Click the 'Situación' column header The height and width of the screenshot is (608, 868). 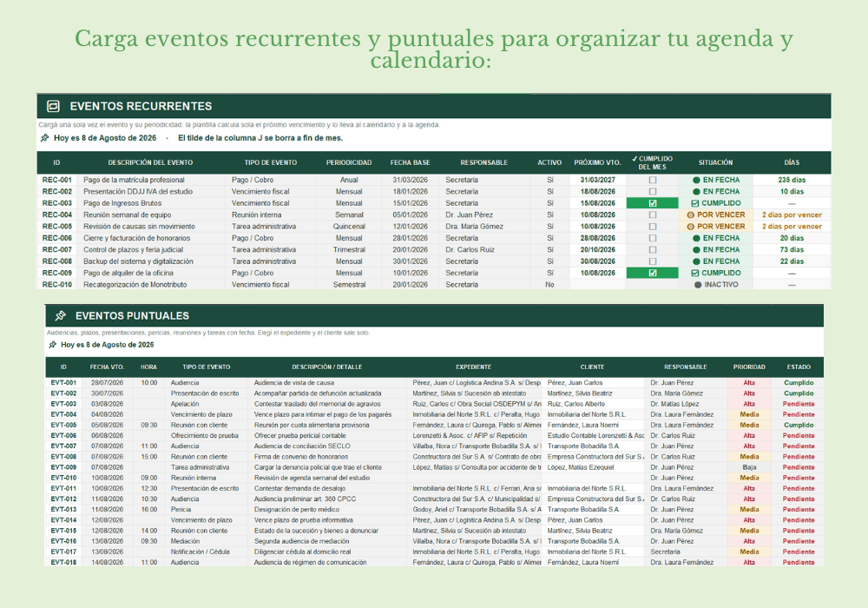[715, 162]
